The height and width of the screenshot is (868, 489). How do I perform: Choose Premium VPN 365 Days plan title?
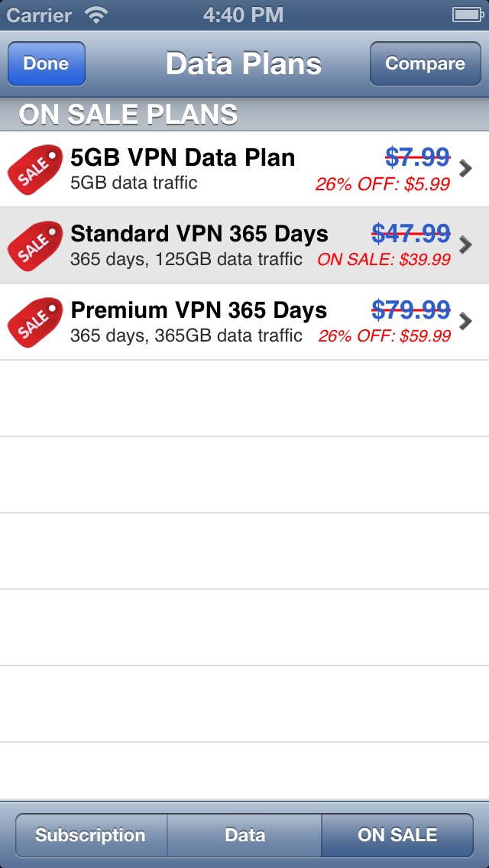(199, 311)
